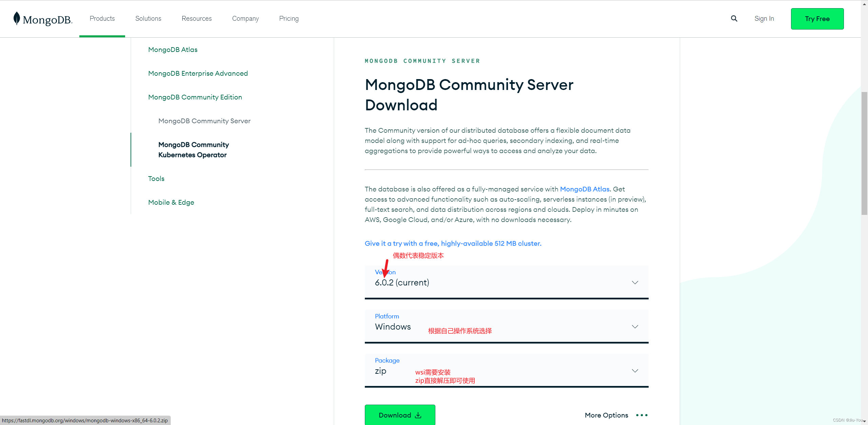868x425 pixels.
Task: Open the Products menu
Action: tap(102, 19)
